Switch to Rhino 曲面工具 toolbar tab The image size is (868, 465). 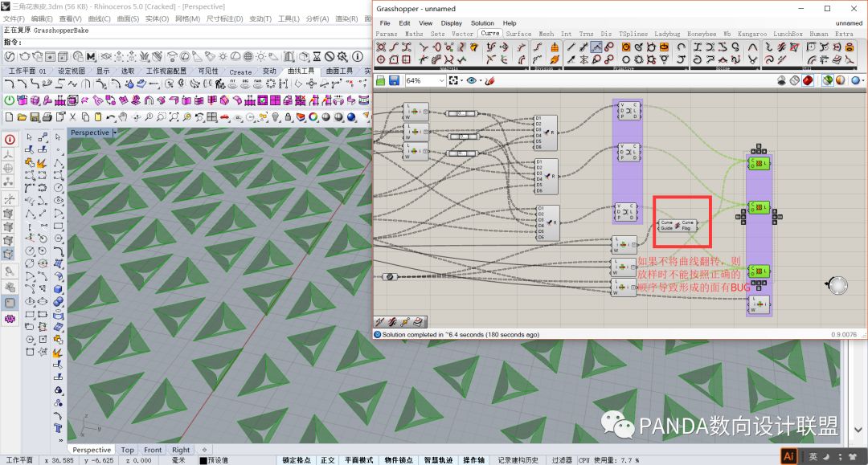pyautogui.click(x=339, y=71)
